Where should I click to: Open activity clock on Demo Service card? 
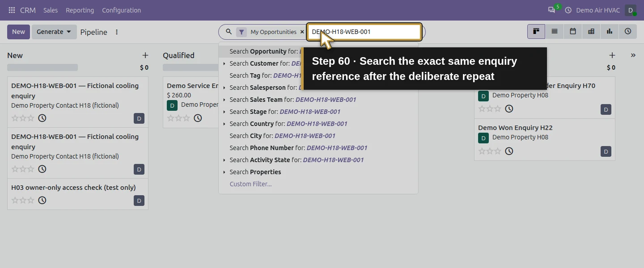pyautogui.click(x=198, y=118)
